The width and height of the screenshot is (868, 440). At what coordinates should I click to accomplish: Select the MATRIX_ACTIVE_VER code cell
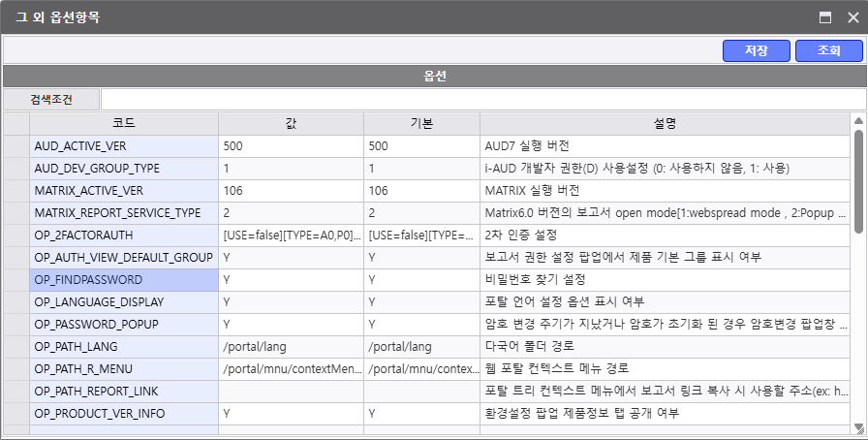(x=124, y=191)
